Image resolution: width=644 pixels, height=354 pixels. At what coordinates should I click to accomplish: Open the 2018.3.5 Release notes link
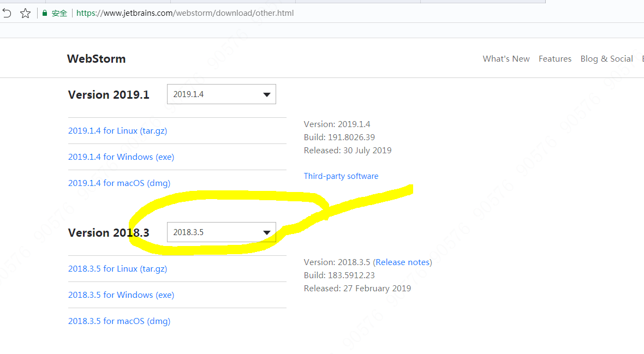[403, 262]
